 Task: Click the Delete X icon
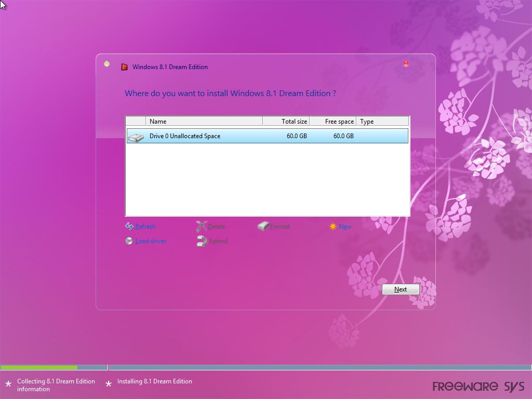pos(201,226)
